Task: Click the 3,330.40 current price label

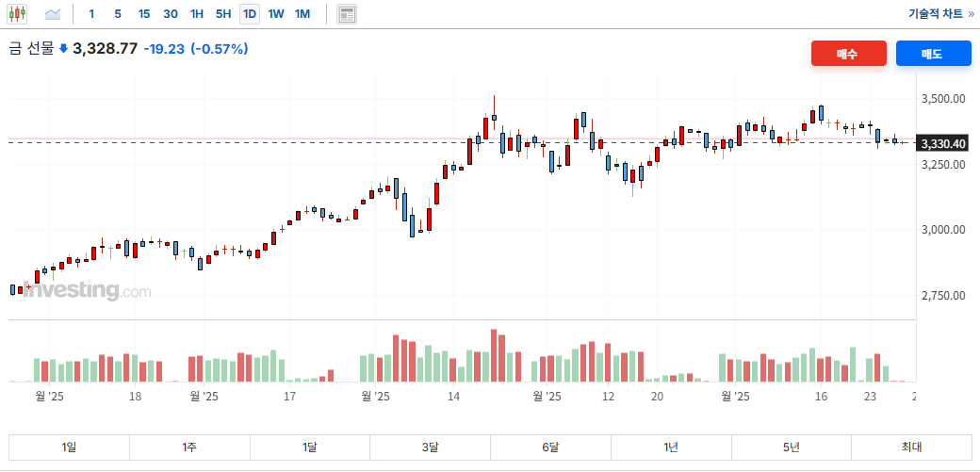Action: tap(944, 144)
